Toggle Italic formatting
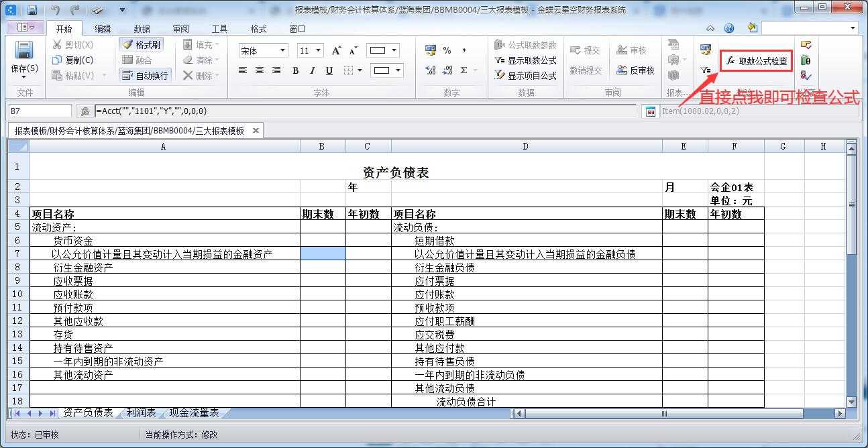The height and width of the screenshot is (448, 868). click(312, 70)
